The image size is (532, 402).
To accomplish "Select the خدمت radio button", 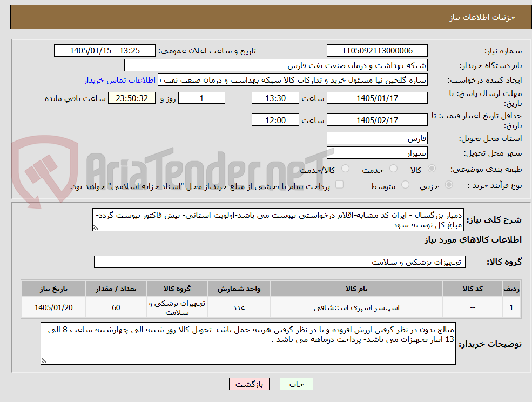I will (393, 169).
